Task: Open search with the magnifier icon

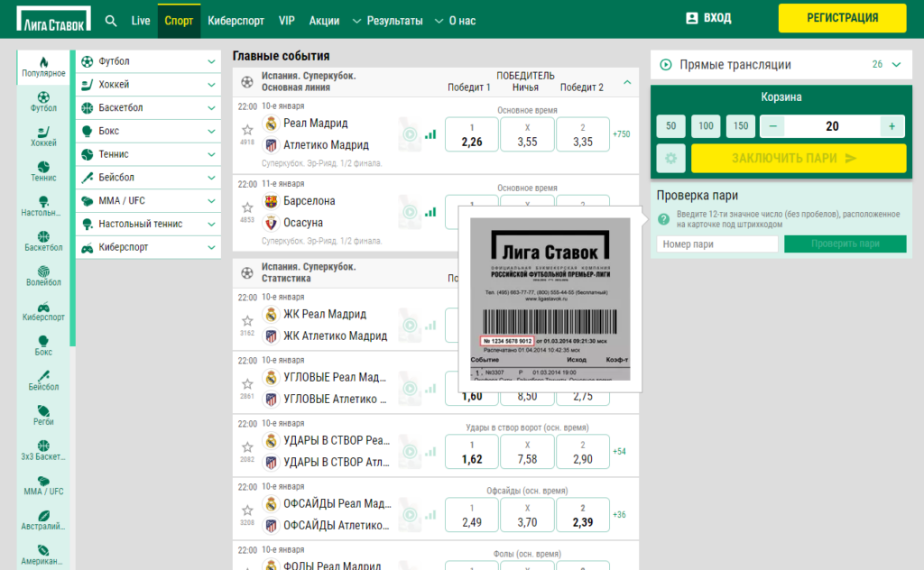Action: [111, 21]
